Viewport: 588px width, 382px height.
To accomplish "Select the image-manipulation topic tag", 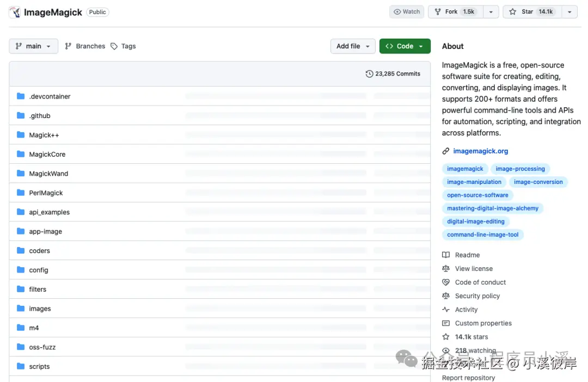I will pyautogui.click(x=474, y=182).
